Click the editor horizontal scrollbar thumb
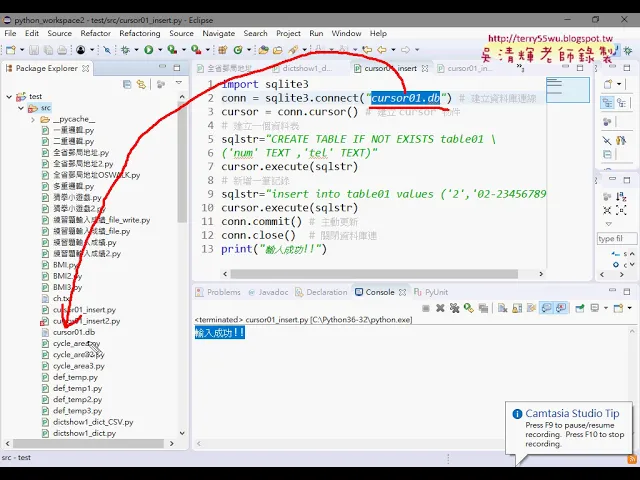 tap(374, 274)
